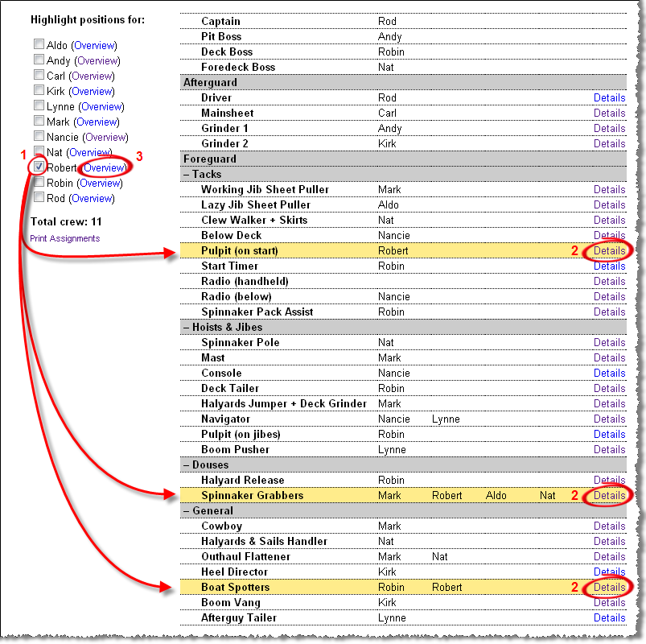Screen dimensions: 646x644
Task: Collapse the Douses section header
Action: tap(207, 464)
